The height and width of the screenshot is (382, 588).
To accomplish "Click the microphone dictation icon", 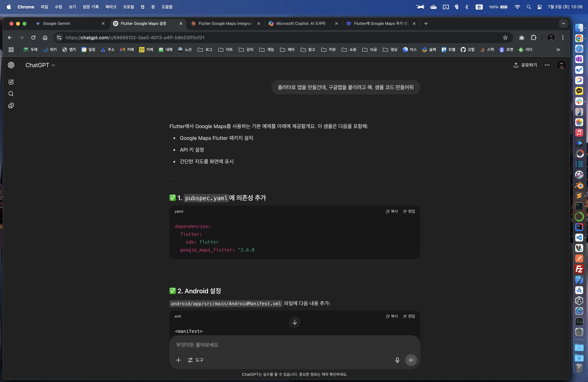I will pyautogui.click(x=397, y=360).
